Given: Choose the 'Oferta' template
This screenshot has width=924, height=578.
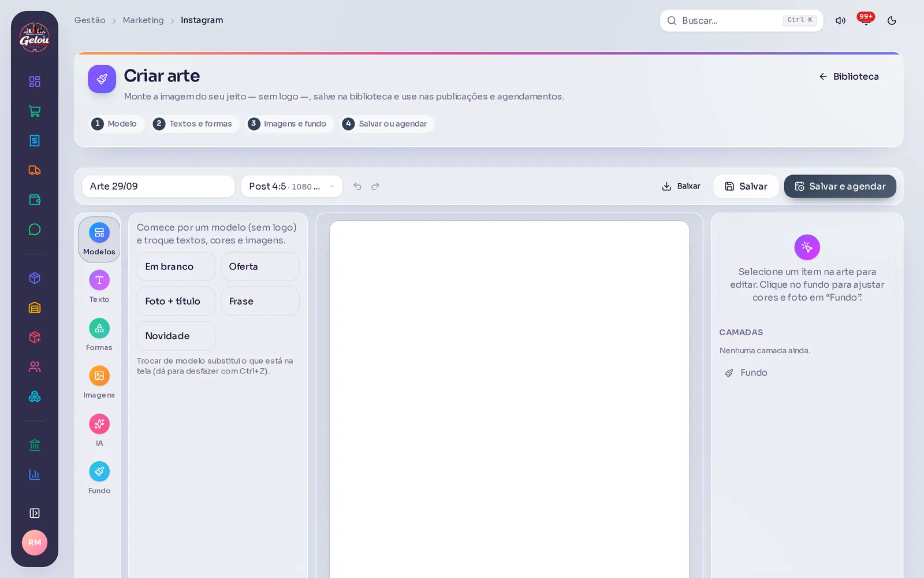Looking at the screenshot, I should 260,266.
